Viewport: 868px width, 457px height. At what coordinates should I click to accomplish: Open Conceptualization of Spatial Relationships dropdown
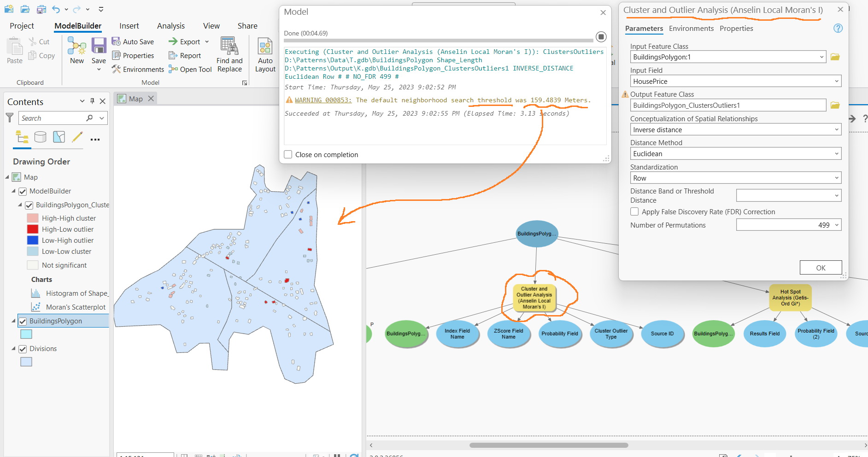tap(837, 130)
